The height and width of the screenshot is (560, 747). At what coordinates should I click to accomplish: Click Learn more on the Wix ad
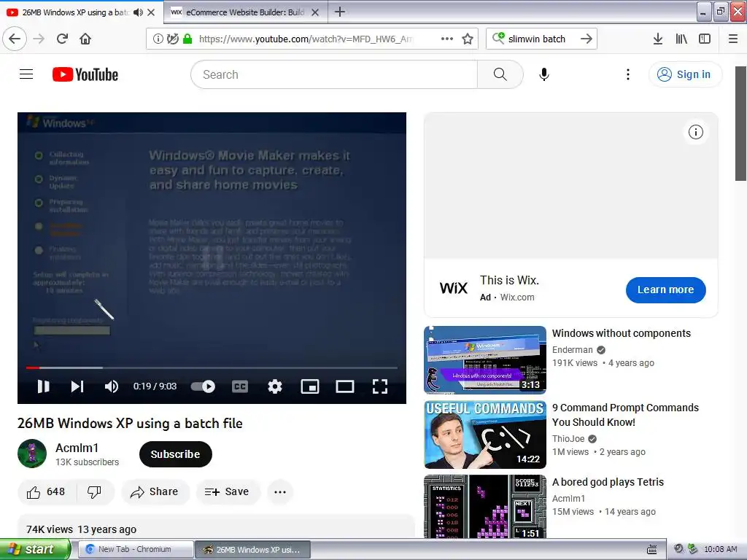pos(665,289)
